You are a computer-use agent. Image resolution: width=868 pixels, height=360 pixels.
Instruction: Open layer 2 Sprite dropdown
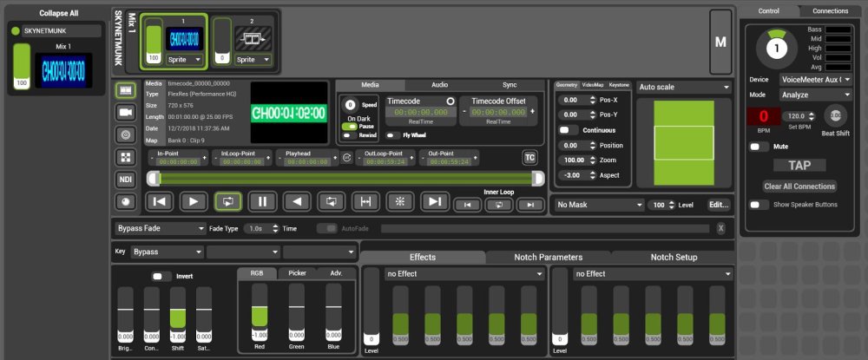[x=253, y=60]
